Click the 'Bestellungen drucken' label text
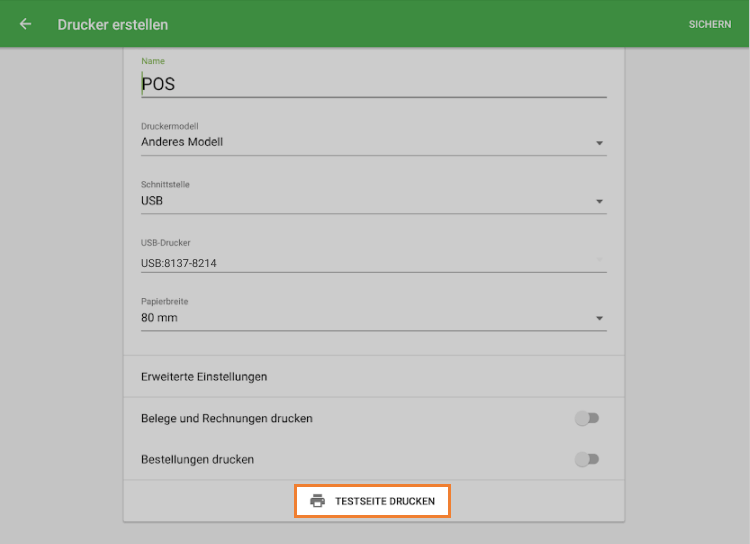Image resolution: width=750 pixels, height=544 pixels. 197,460
